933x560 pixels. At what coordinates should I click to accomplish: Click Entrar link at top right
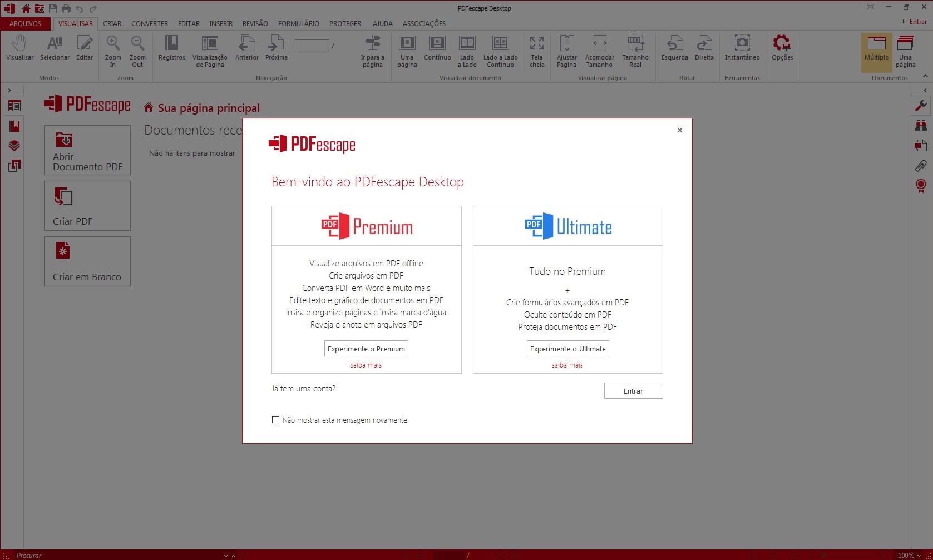click(918, 22)
